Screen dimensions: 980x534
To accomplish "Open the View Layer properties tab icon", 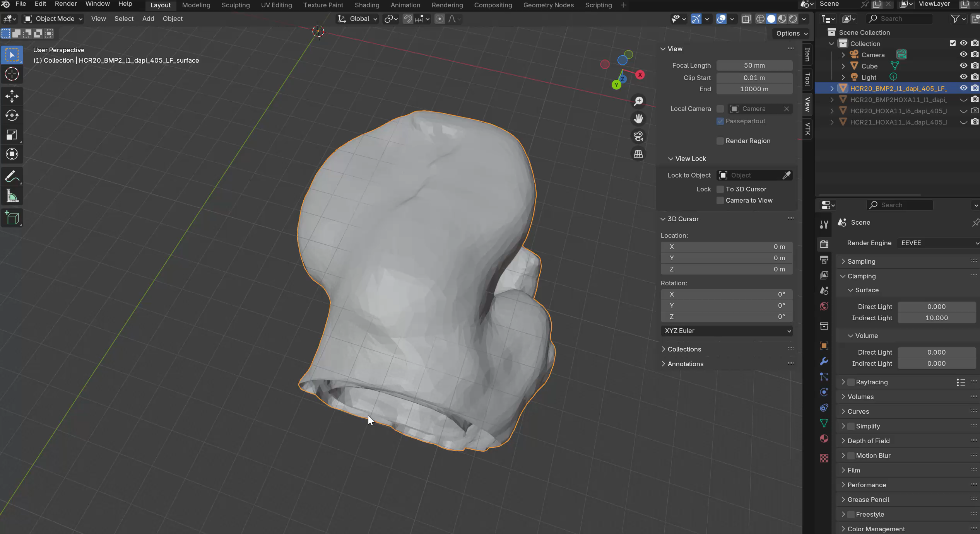I will (824, 275).
